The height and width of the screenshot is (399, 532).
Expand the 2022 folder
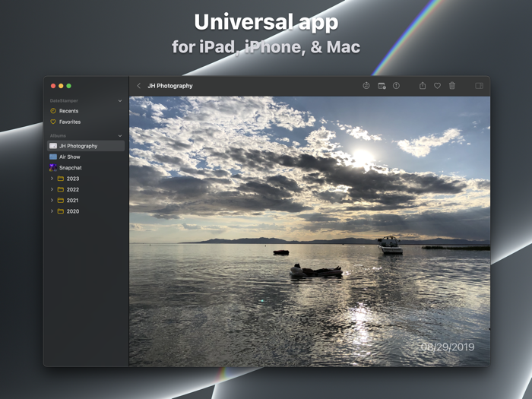(x=52, y=189)
